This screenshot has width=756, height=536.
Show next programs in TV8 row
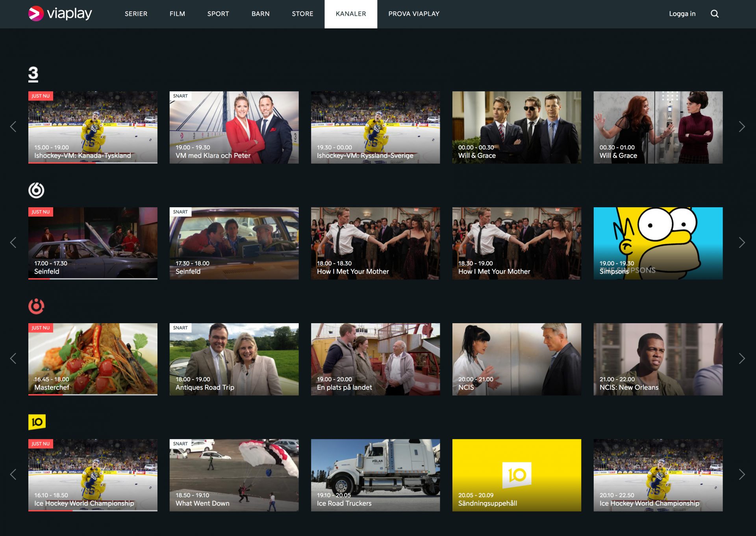(x=742, y=359)
